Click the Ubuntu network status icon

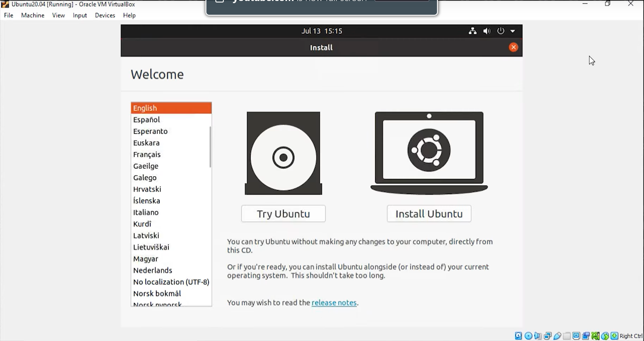pos(473,31)
